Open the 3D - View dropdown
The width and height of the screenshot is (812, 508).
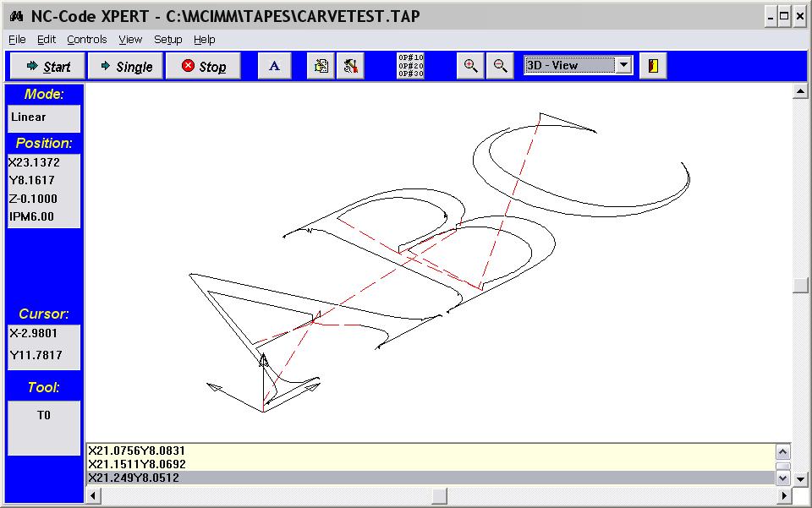coord(623,65)
